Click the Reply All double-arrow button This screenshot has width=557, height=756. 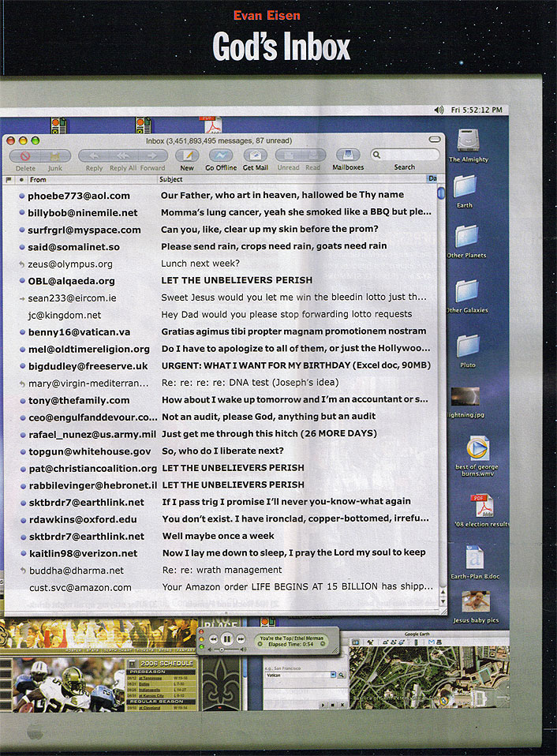click(123, 155)
